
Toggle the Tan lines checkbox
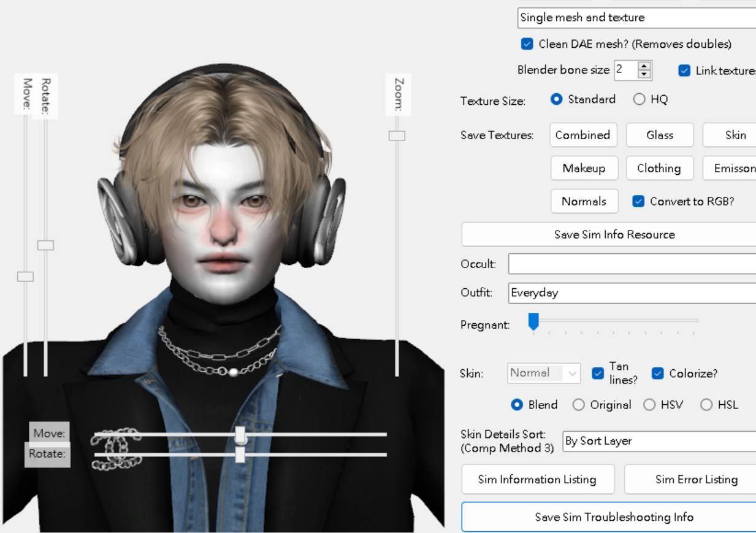point(598,373)
